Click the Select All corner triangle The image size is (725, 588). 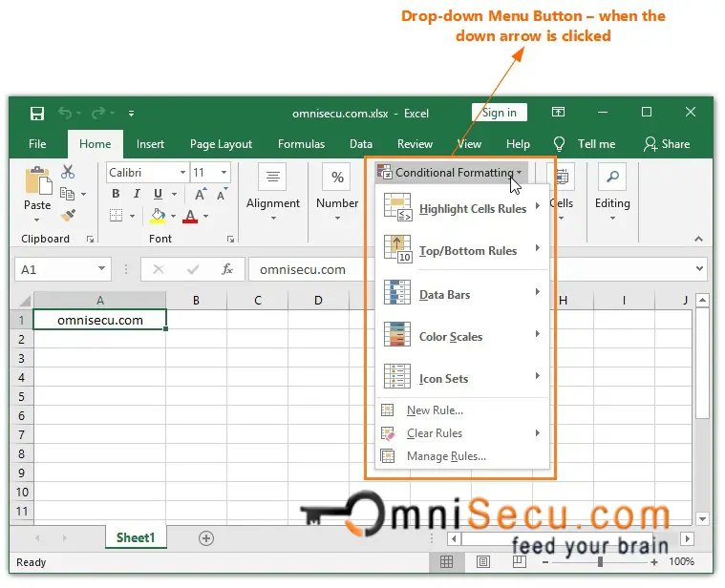pos(23,301)
